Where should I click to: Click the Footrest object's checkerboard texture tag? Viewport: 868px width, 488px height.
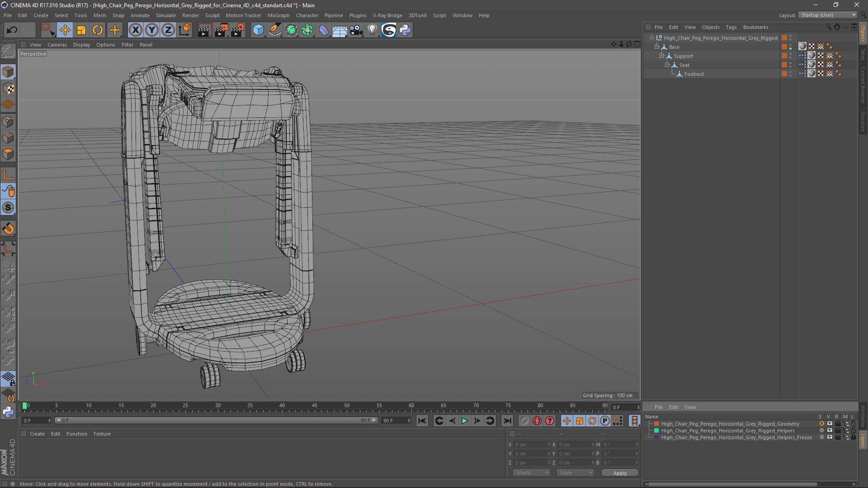(821, 74)
